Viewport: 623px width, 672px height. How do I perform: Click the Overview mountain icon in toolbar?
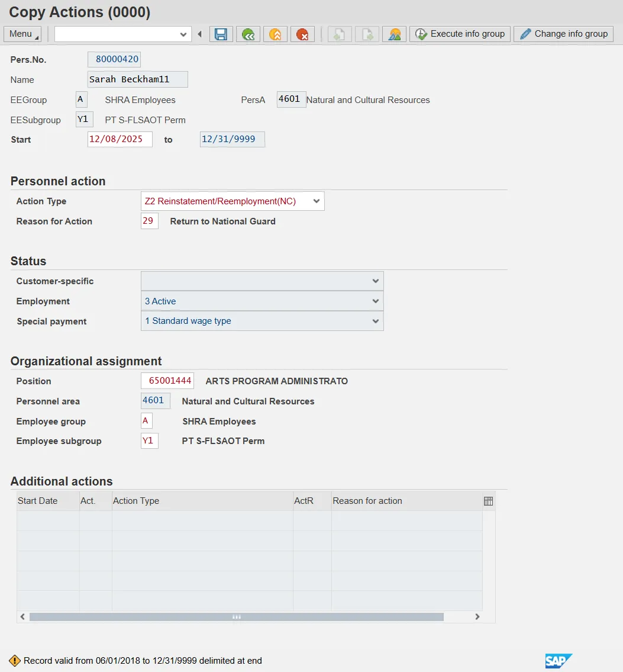(394, 34)
